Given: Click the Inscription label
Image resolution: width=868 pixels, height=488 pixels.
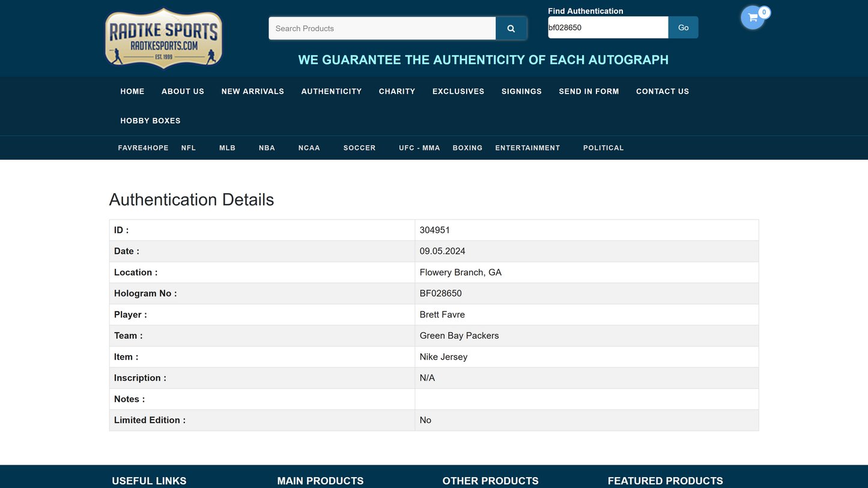Looking at the screenshot, I should [140, 378].
